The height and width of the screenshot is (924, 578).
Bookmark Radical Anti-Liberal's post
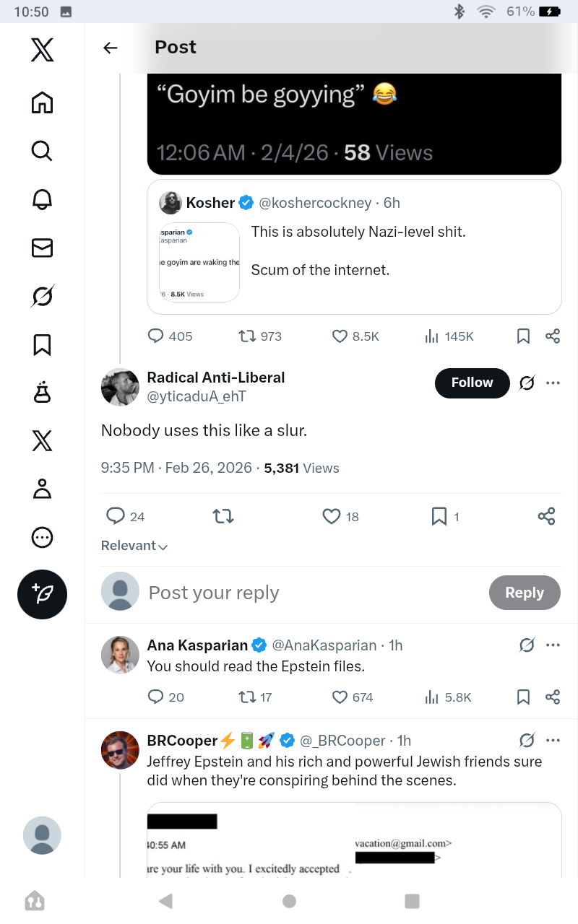pos(445,516)
